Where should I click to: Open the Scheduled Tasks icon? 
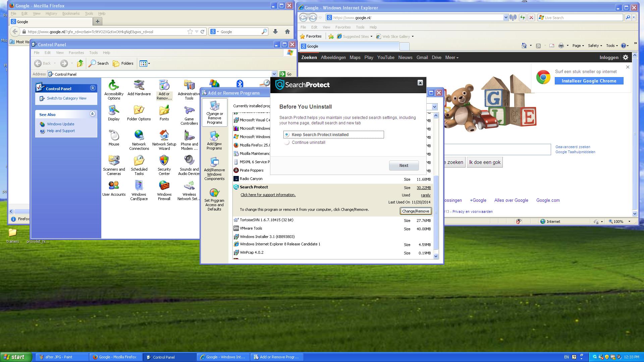click(139, 165)
